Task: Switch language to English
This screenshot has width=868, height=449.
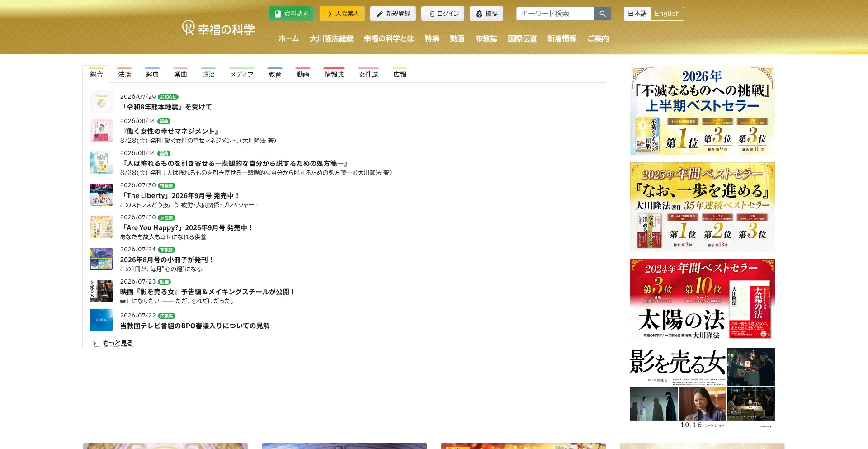Action: pyautogui.click(x=667, y=14)
